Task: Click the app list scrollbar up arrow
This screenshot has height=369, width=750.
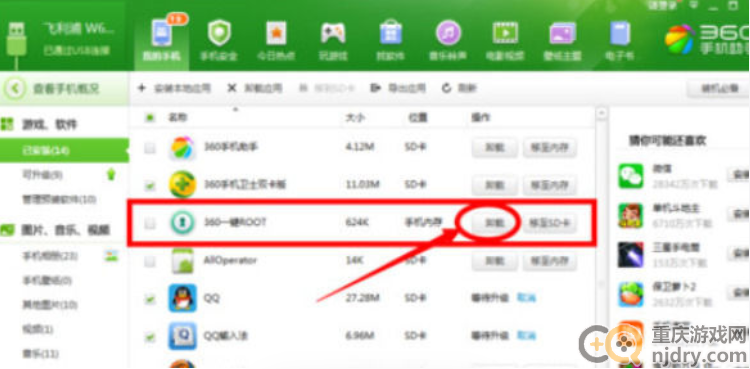Action: (602, 113)
